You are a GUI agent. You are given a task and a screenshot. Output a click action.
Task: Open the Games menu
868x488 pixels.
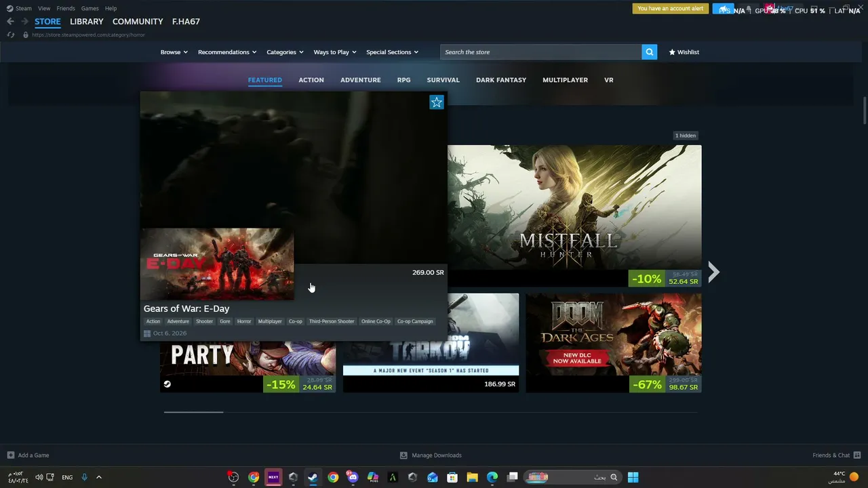pos(90,8)
